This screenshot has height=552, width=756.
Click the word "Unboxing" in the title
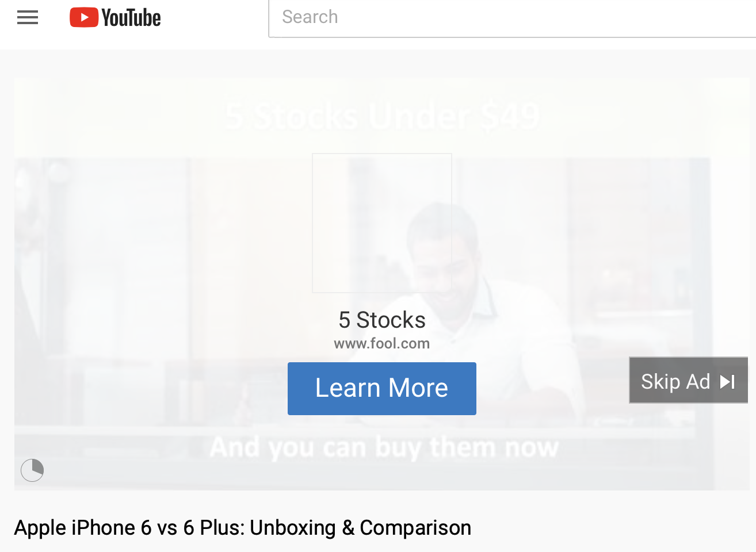[x=293, y=528]
